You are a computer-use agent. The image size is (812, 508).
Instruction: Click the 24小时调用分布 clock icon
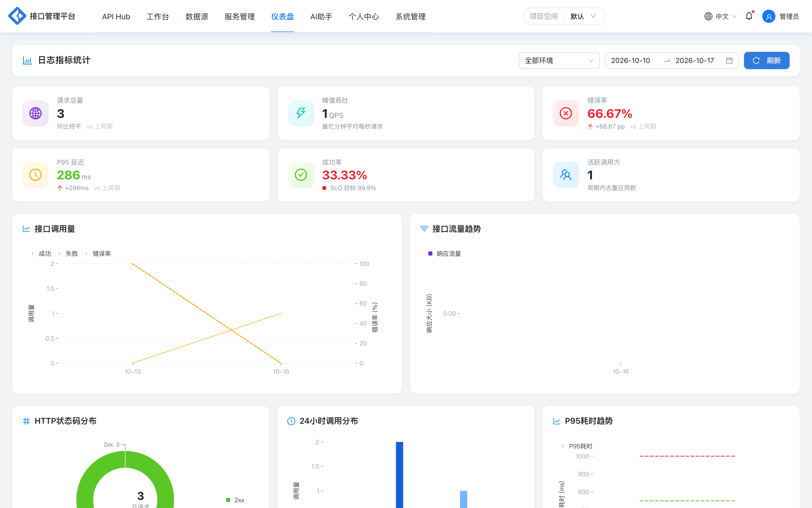click(x=291, y=421)
